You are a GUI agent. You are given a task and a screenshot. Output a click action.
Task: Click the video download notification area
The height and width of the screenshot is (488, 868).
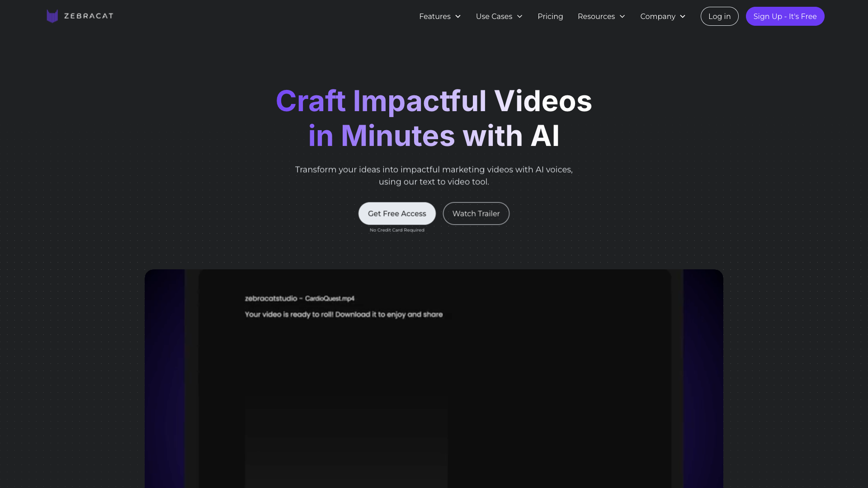point(344,305)
